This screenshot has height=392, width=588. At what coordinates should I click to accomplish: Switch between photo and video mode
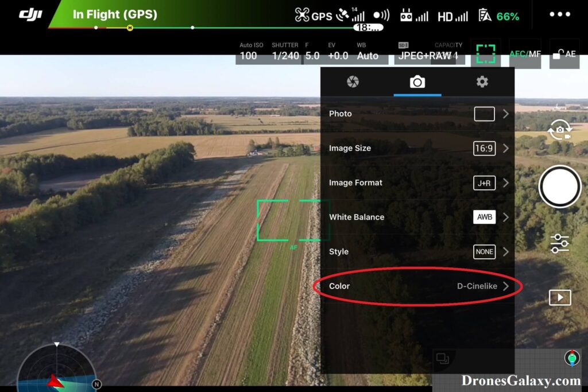click(x=560, y=130)
